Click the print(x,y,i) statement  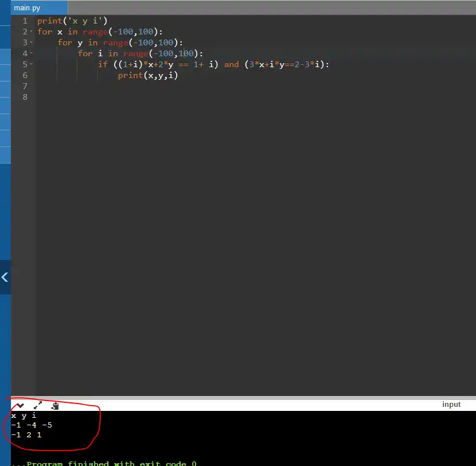148,75
